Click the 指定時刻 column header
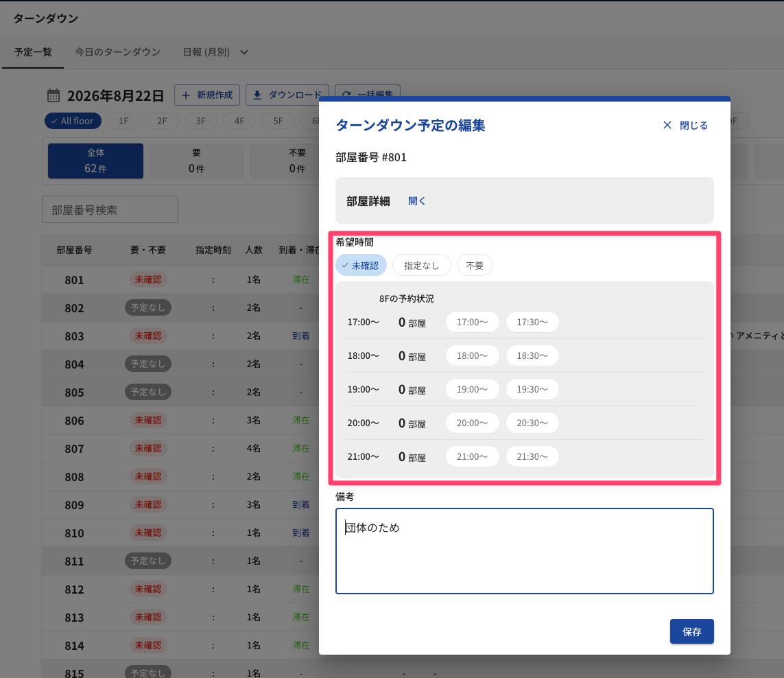784x678 pixels. (213, 250)
